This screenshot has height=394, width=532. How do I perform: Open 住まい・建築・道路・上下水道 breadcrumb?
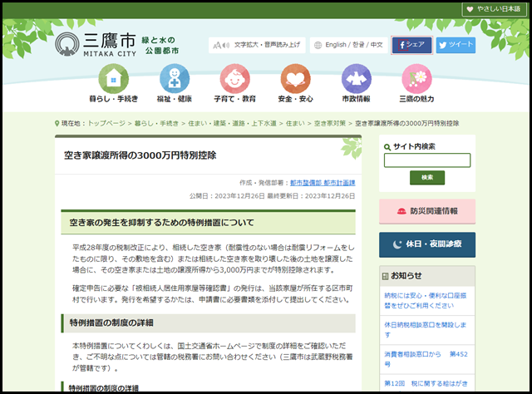click(x=232, y=123)
